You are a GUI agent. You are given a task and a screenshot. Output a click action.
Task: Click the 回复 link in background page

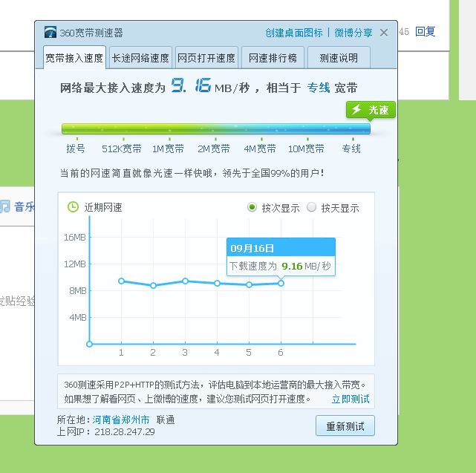[425, 31]
